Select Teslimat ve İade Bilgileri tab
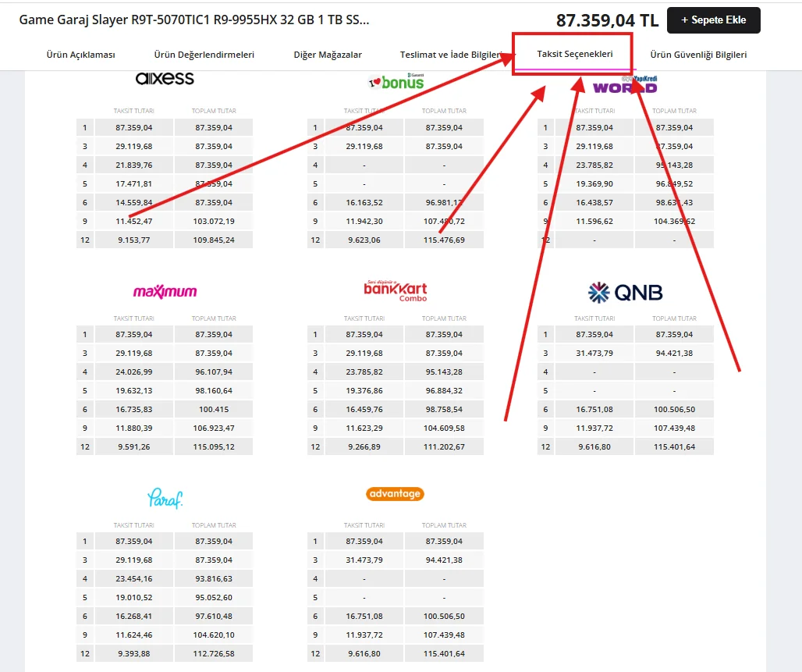The height and width of the screenshot is (672, 802). (x=451, y=55)
